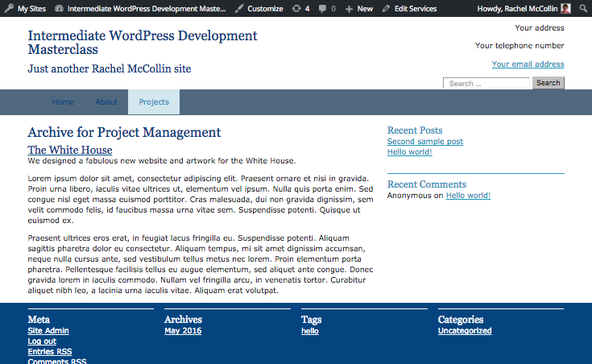The image size is (592, 364).
Task: Open Hello world! under Recent Posts
Action: click(x=409, y=151)
